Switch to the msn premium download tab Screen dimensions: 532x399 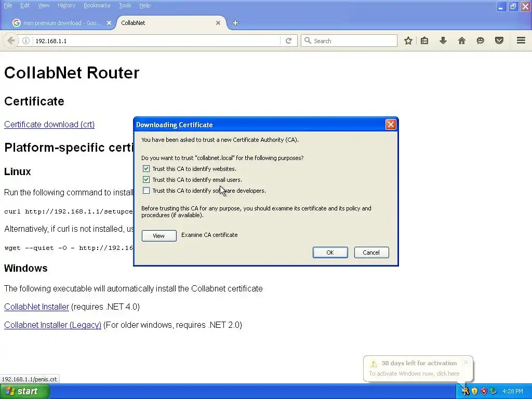pyautogui.click(x=62, y=23)
